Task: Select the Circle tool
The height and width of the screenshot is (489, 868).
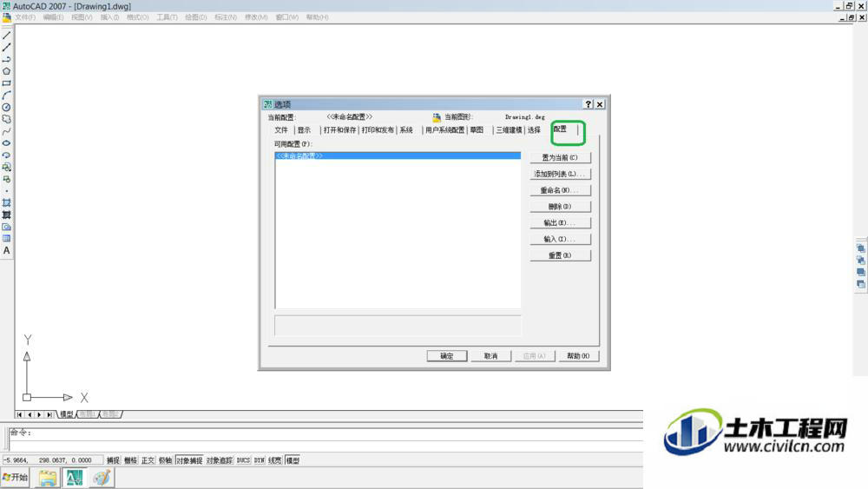Action: coord(7,107)
